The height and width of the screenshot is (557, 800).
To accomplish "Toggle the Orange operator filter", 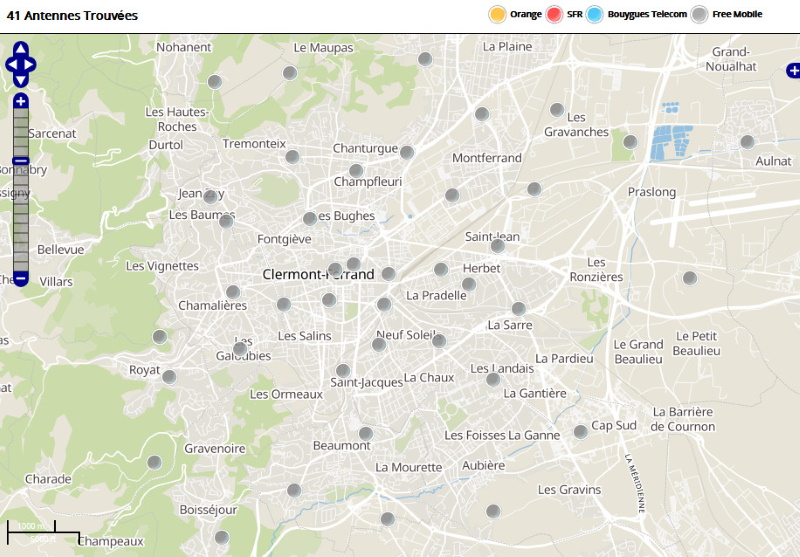I will [496, 14].
